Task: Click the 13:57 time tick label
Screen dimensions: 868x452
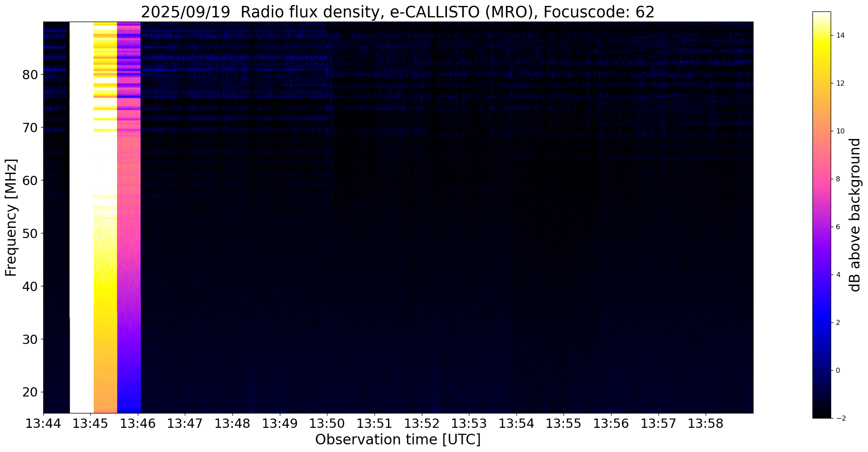Action: click(658, 424)
